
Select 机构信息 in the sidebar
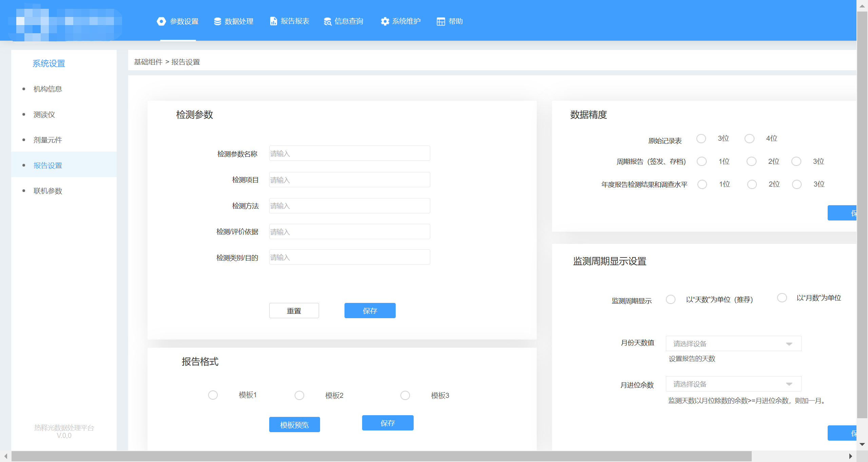[64, 89]
